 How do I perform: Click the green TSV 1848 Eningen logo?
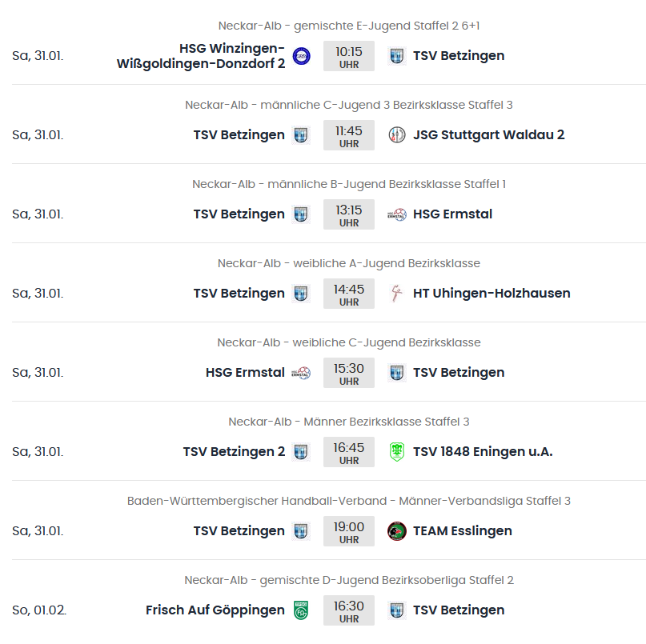(397, 452)
